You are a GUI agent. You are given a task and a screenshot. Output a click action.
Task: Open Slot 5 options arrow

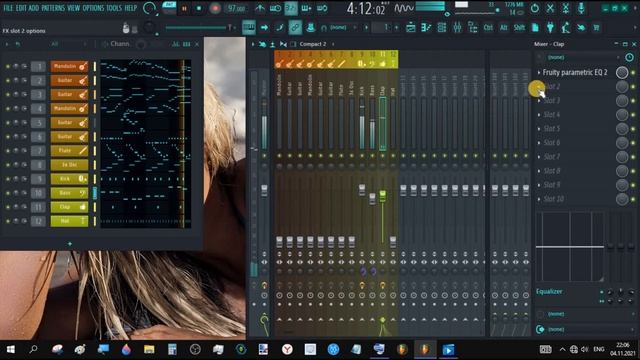pos(539,129)
